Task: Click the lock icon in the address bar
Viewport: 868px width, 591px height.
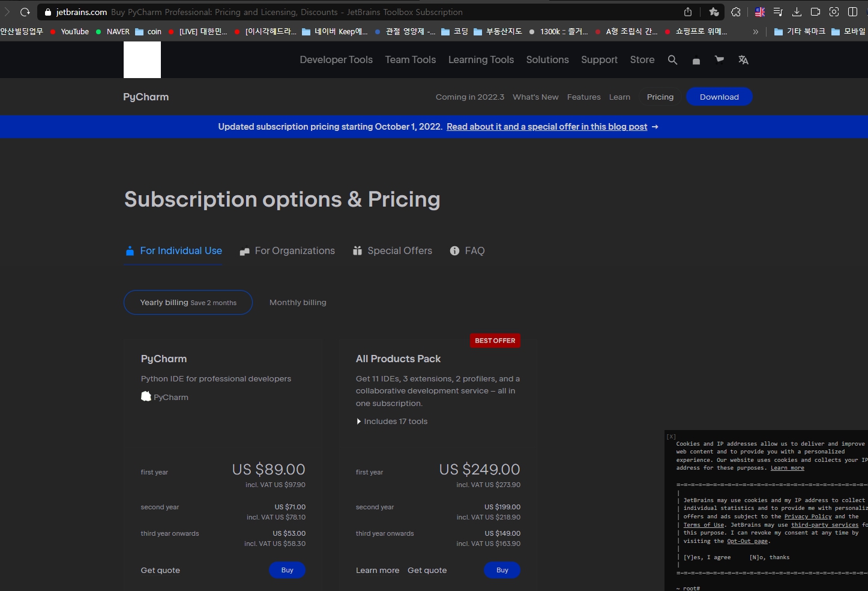Action: point(48,12)
